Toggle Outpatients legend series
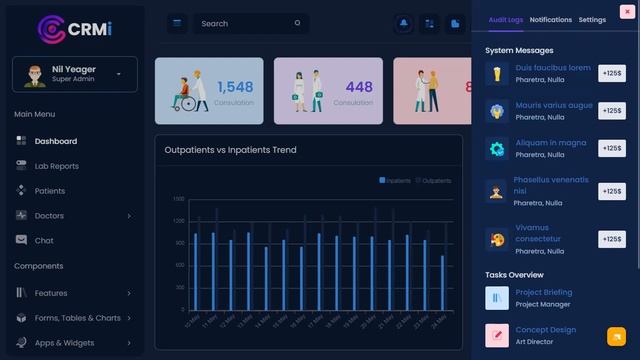This screenshot has width=640, height=360. point(433,180)
